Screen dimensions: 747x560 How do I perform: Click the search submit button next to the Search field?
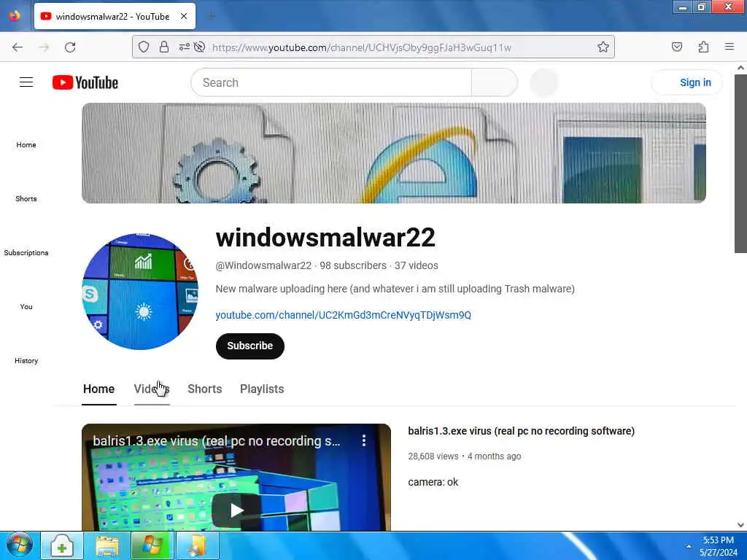point(494,82)
